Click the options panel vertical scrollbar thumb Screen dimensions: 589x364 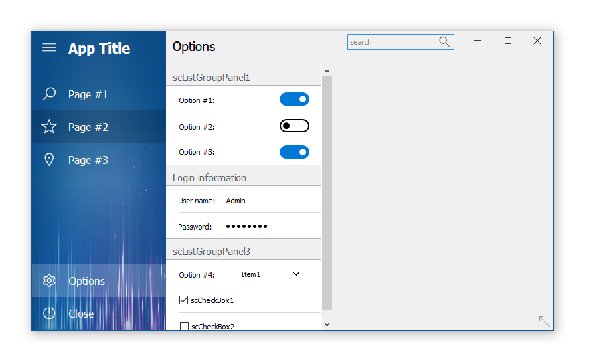(327, 193)
